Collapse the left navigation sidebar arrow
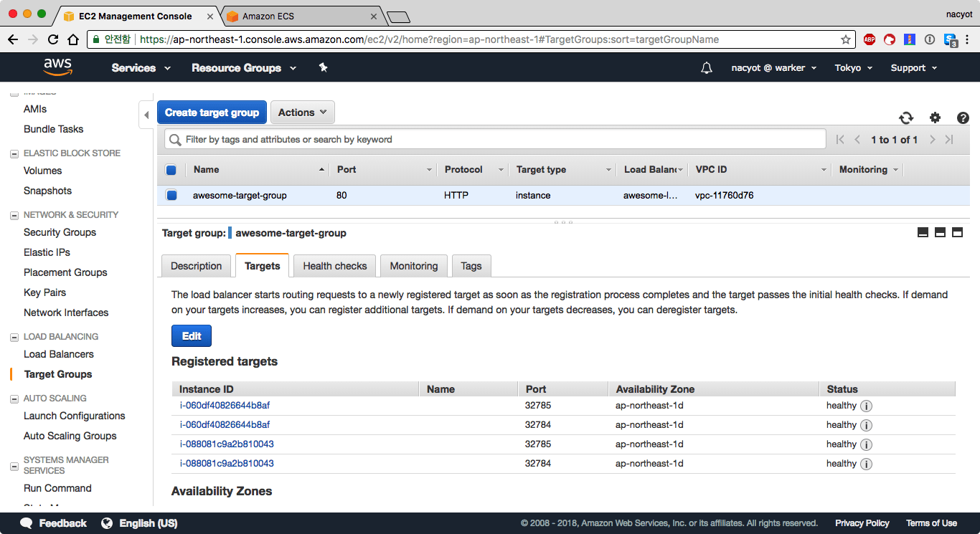This screenshot has height=534, width=980. pyautogui.click(x=146, y=115)
